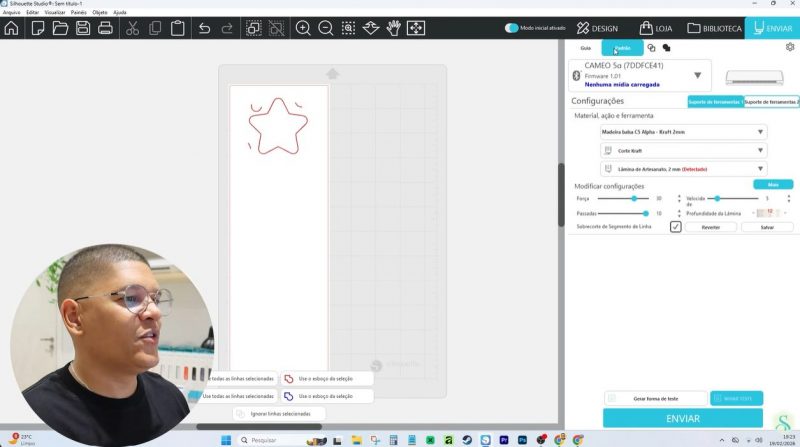Adjust the Velocidade value stepper

(x=789, y=198)
